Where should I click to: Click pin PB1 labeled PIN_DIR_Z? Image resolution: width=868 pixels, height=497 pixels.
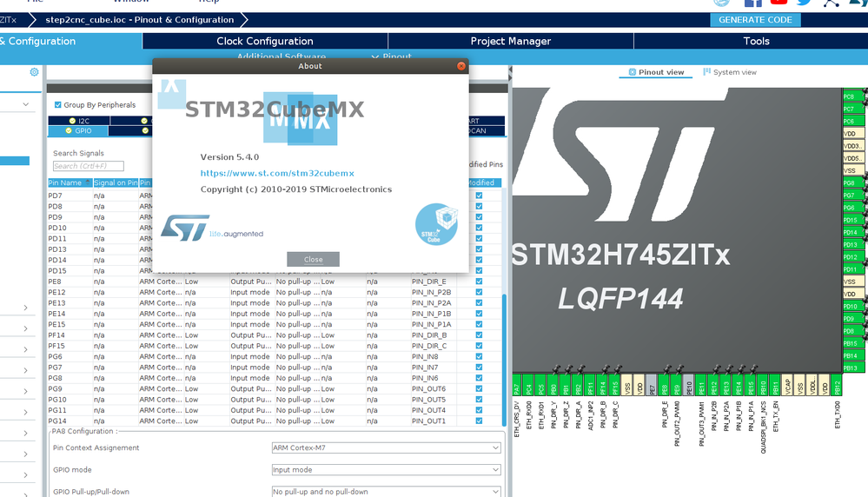coord(565,385)
